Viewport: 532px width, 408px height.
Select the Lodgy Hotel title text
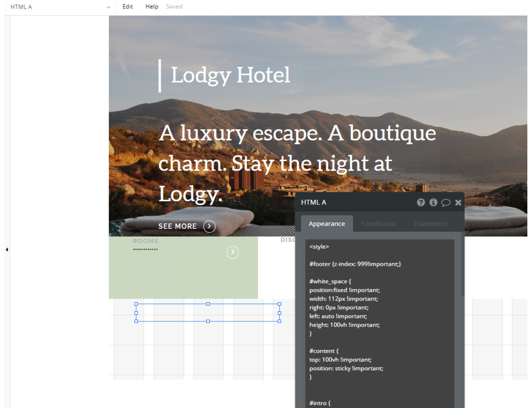click(230, 75)
